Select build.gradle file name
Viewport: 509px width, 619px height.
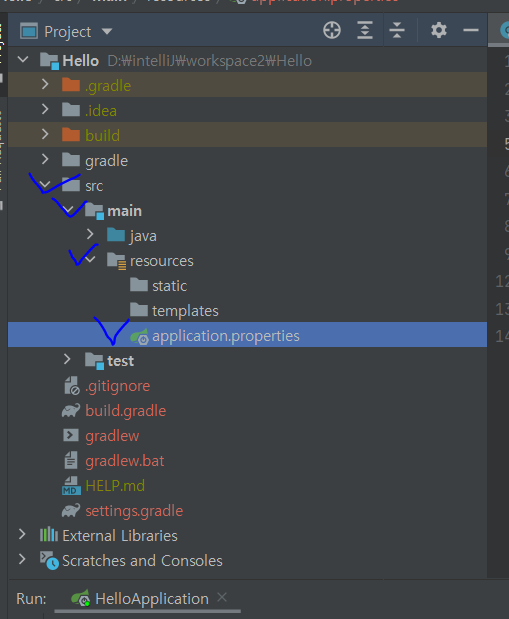(126, 411)
